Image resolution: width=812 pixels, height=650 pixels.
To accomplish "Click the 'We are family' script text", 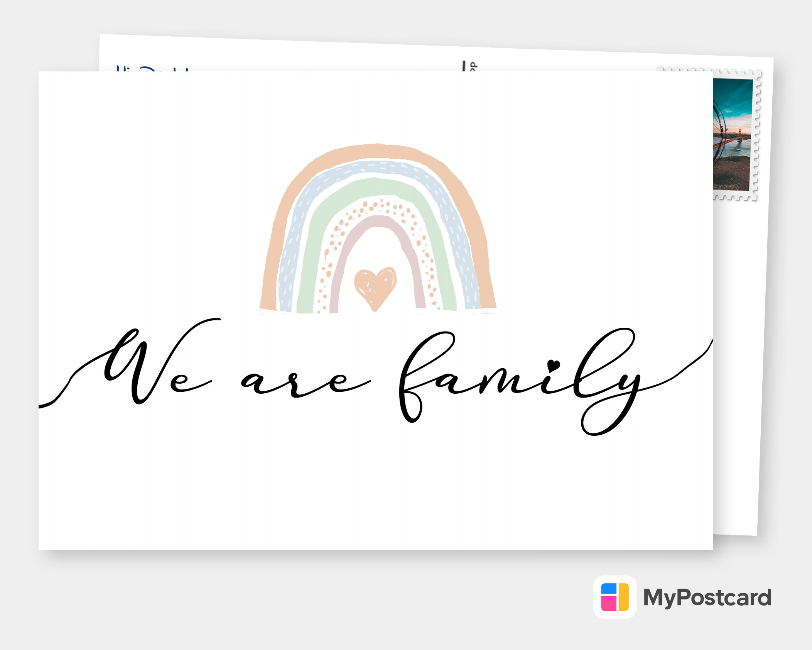I will point(375,377).
